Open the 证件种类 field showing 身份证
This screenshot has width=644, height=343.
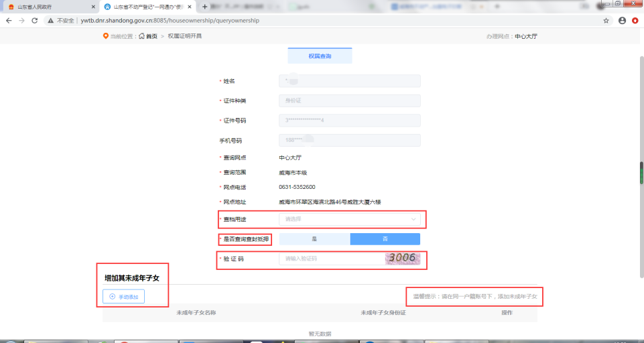349,101
